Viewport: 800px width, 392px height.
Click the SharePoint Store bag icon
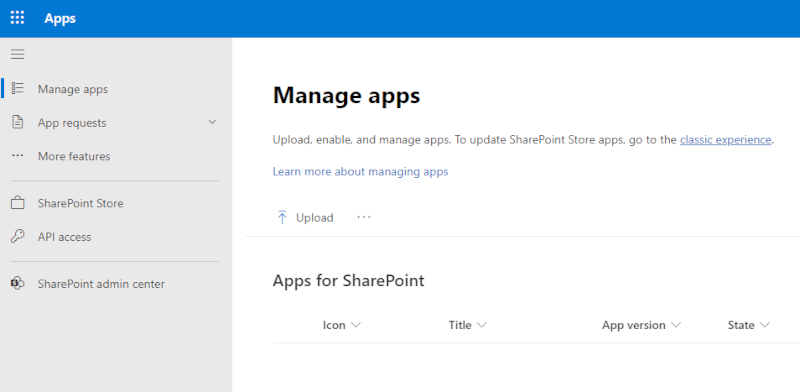[18, 203]
